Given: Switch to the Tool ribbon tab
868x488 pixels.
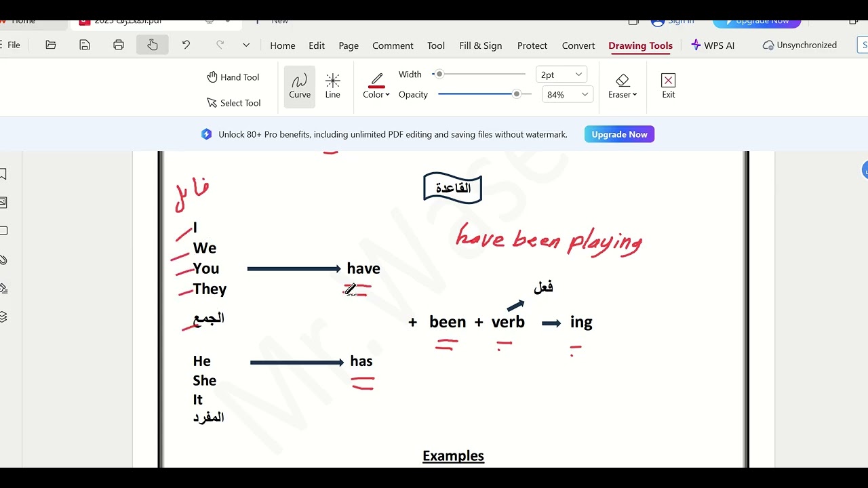Looking at the screenshot, I should [436, 45].
